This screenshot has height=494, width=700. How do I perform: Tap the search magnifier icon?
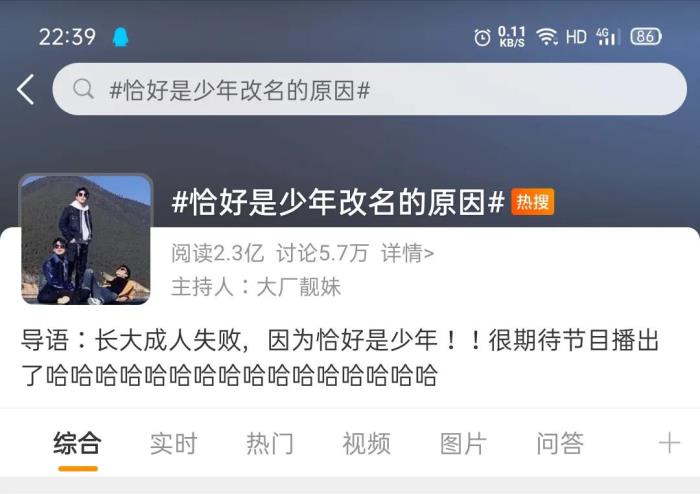pos(83,89)
